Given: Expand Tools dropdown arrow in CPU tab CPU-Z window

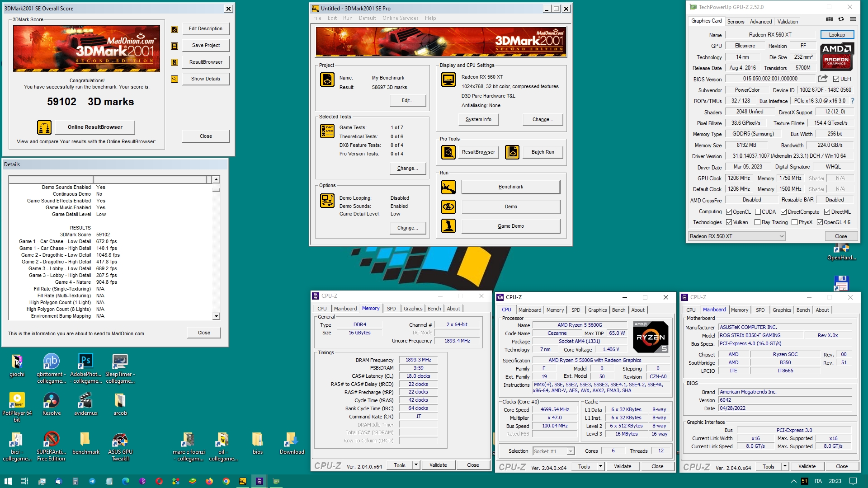Looking at the screenshot, I should pos(600,466).
